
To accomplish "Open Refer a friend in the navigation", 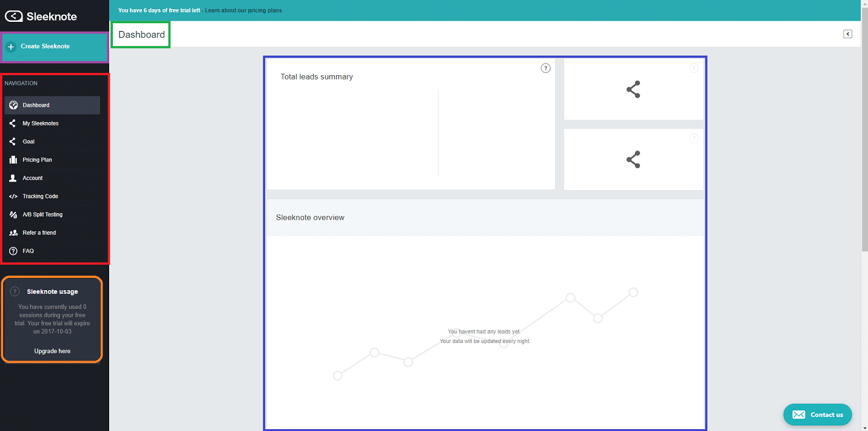I will coord(52,232).
